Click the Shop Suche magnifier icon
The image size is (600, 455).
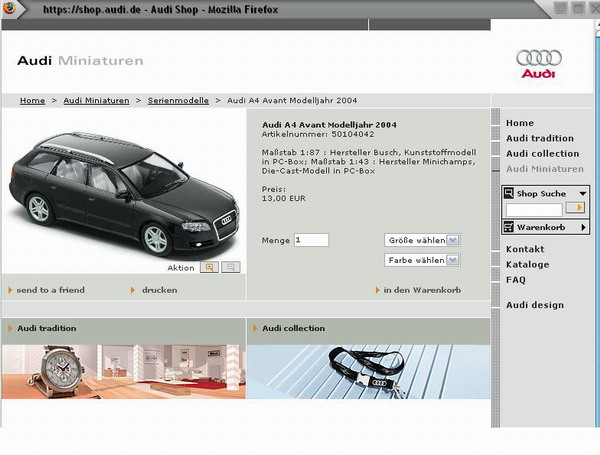pos(509,193)
